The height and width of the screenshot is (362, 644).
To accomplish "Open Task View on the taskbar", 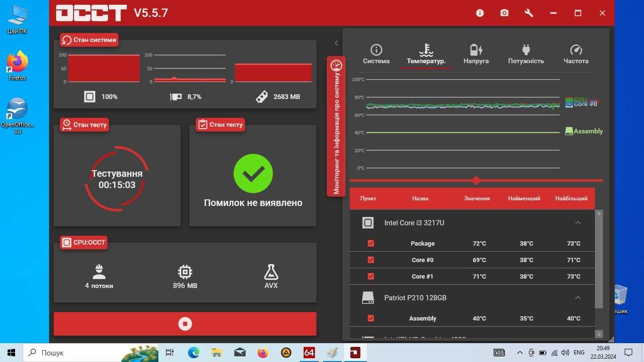I will (170, 353).
